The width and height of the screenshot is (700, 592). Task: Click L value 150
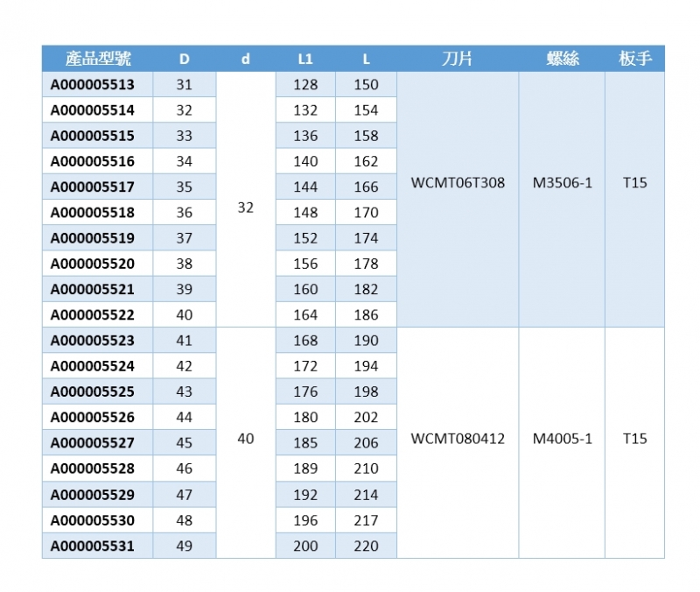pos(366,84)
